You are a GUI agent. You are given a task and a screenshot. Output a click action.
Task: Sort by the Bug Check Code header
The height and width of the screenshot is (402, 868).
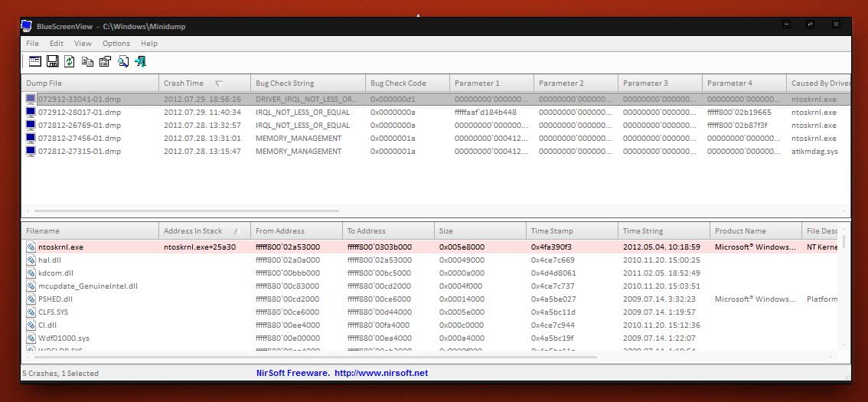coord(407,83)
